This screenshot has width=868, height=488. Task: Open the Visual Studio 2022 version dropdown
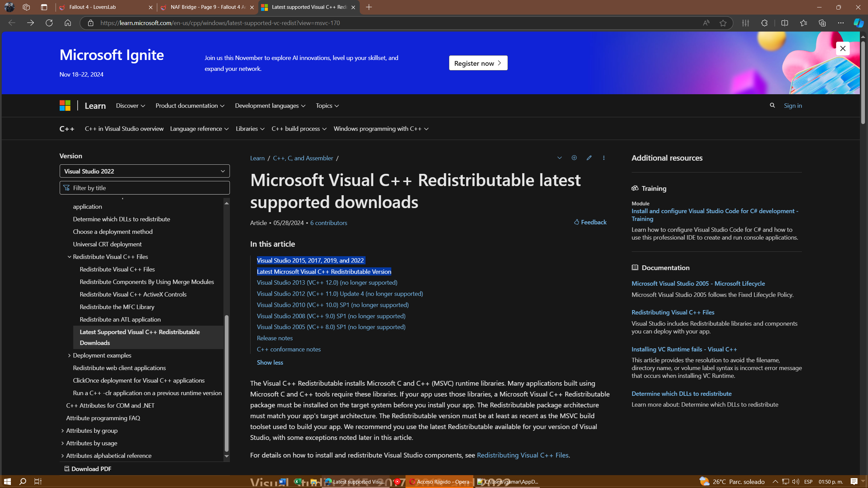coord(144,171)
